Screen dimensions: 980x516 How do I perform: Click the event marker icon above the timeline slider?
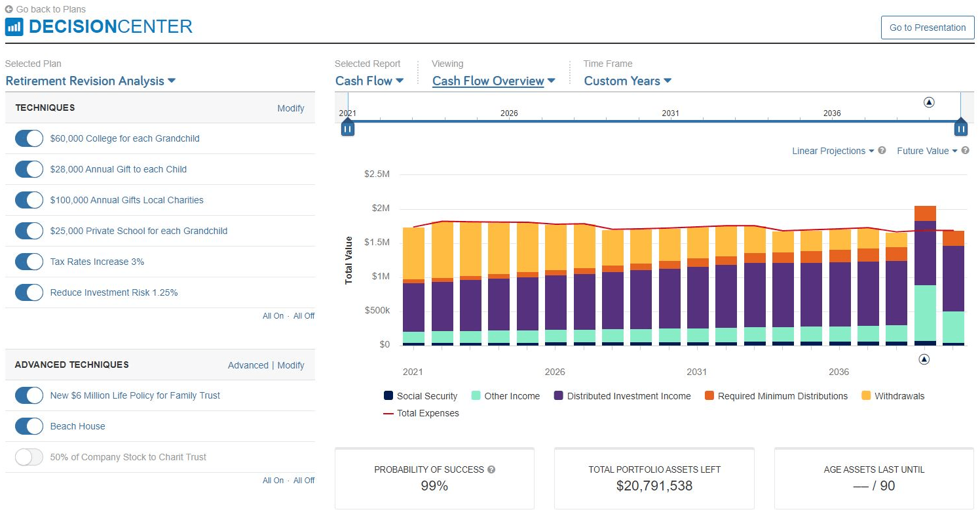929,102
